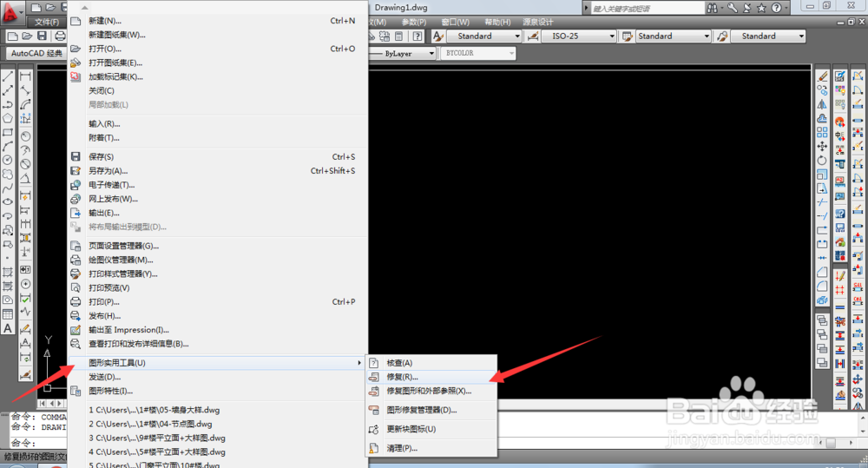Click the favorites star icon in title bar
Screen dimensions: 868x468
point(762,8)
